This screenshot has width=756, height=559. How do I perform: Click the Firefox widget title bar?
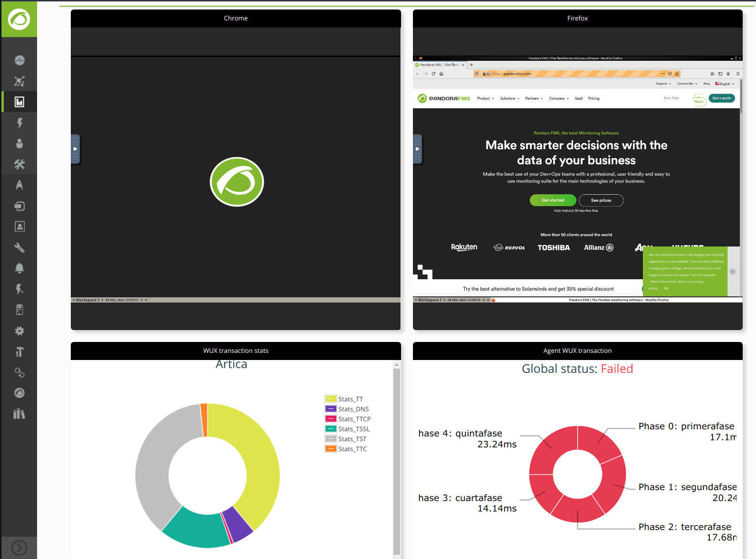tap(577, 19)
